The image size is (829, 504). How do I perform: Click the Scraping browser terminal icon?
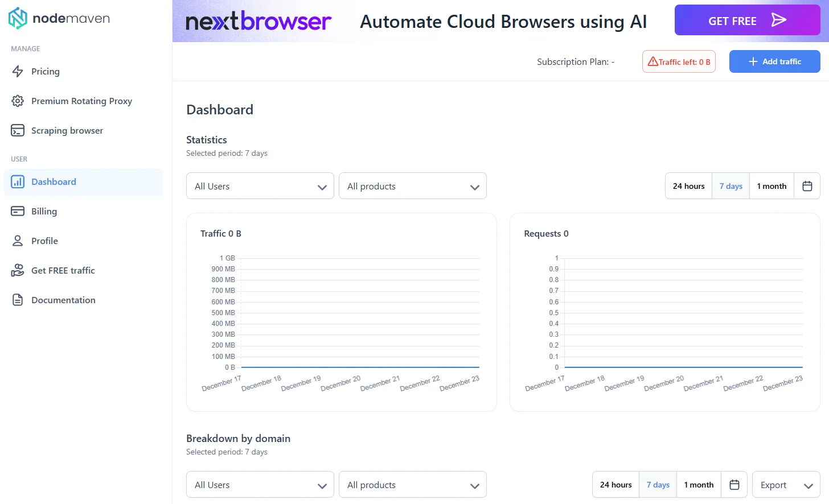click(x=18, y=130)
